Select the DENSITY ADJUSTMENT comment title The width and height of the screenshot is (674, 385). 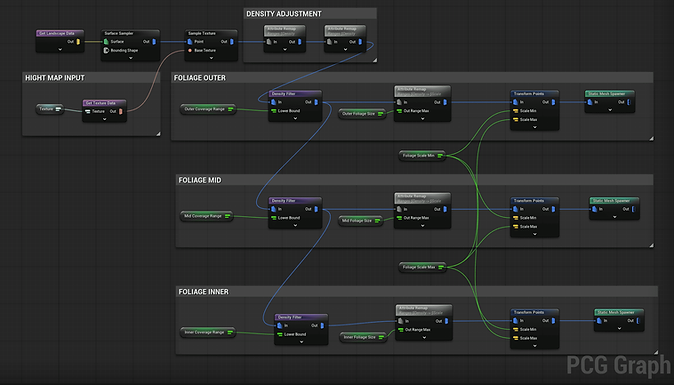coord(284,14)
